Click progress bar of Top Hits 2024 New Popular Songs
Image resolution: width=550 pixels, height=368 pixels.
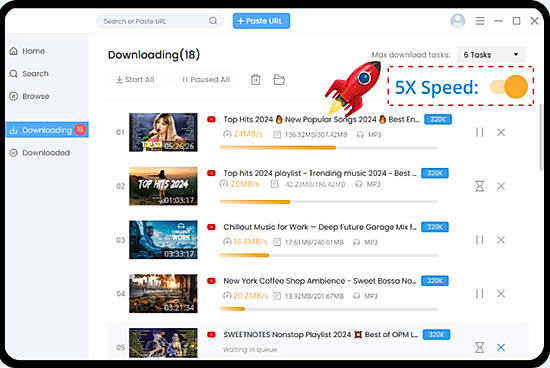pos(329,148)
